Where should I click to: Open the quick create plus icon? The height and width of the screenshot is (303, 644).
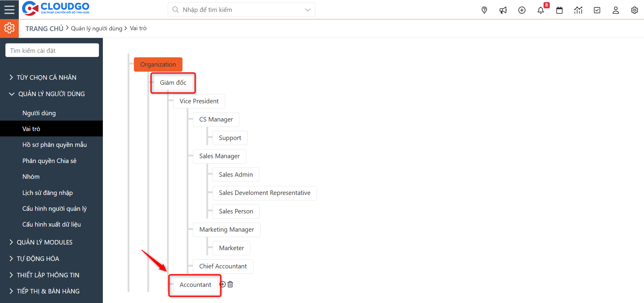522,10
